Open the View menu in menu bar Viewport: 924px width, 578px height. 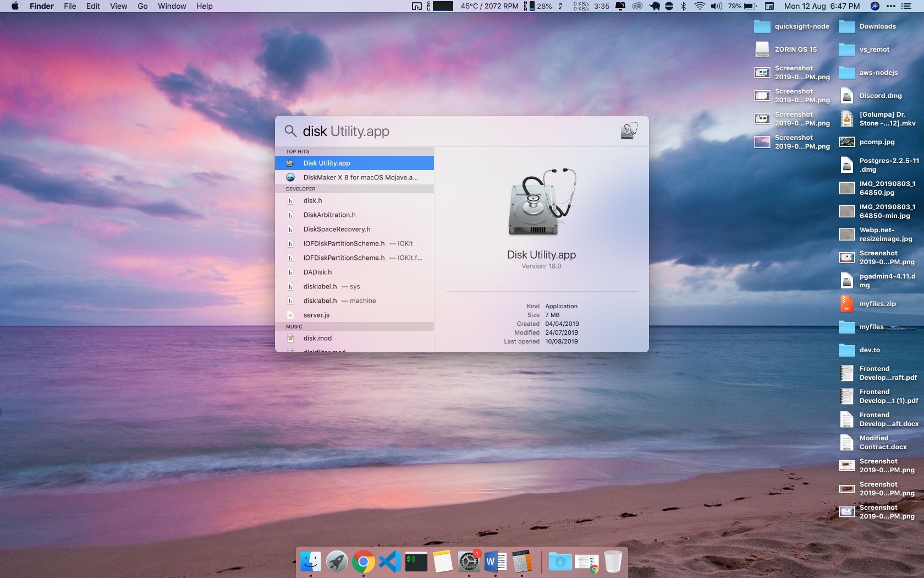[x=118, y=6]
